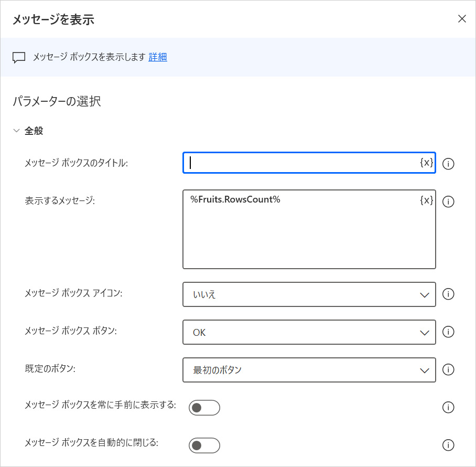Image resolution: width=476 pixels, height=467 pixels.
Task: Open message box icon dropdown showing いいえ
Action: click(309, 294)
